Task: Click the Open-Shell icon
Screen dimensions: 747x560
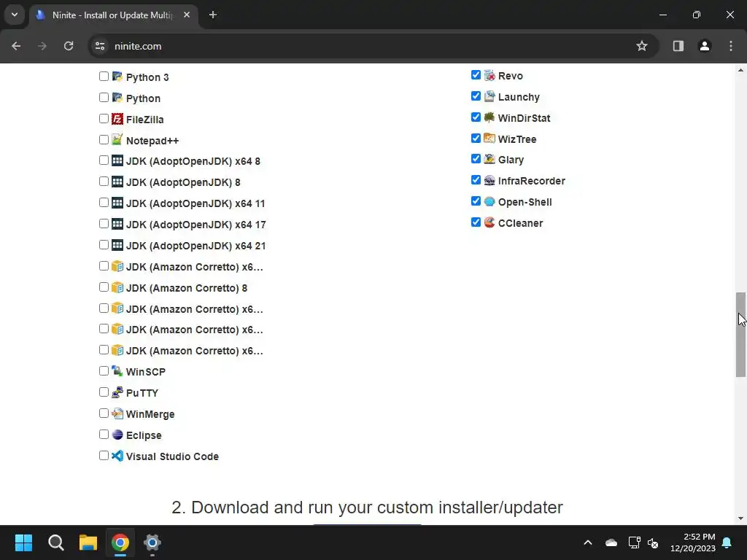Action: 489,201
